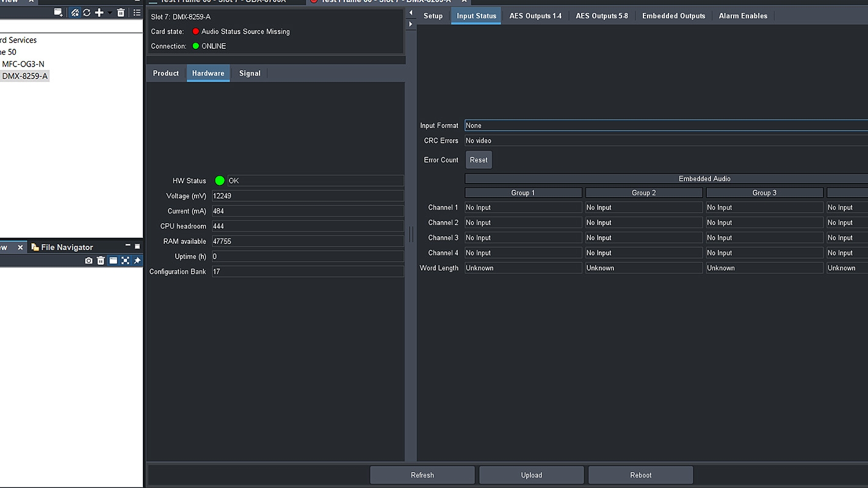The width and height of the screenshot is (868, 488).
Task: Click the File Navigator folder icon
Action: coord(113,260)
